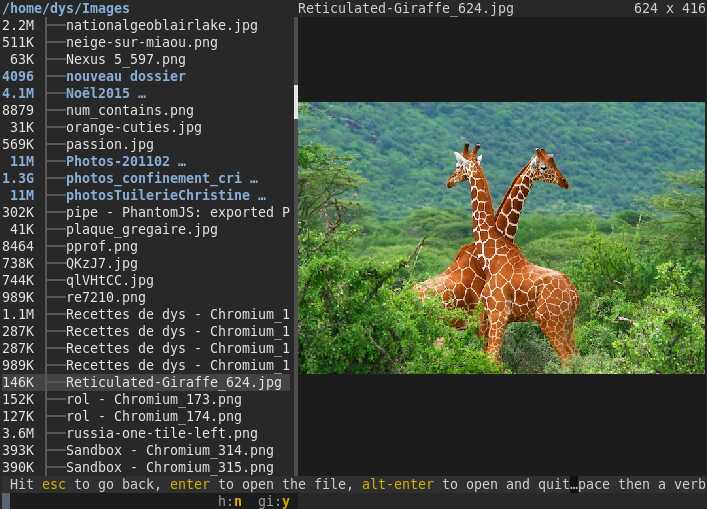Click the selected Reticulated-Giraffe_624.jpg row

pos(145,382)
